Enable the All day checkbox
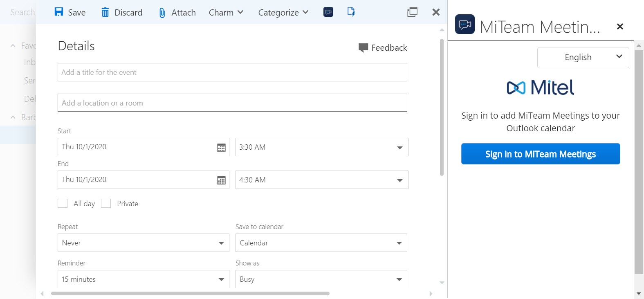 (63, 203)
